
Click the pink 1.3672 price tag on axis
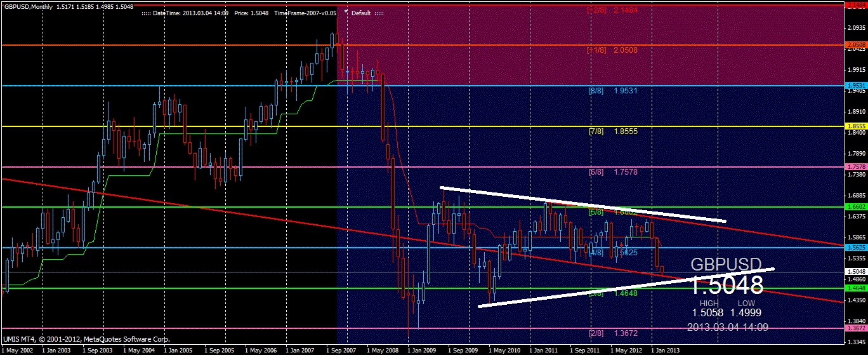[857, 328]
